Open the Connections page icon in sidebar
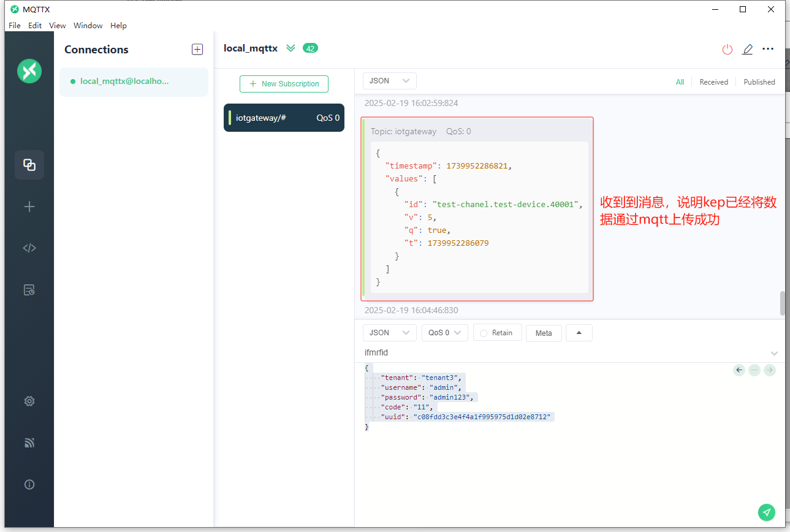 pos(29,164)
